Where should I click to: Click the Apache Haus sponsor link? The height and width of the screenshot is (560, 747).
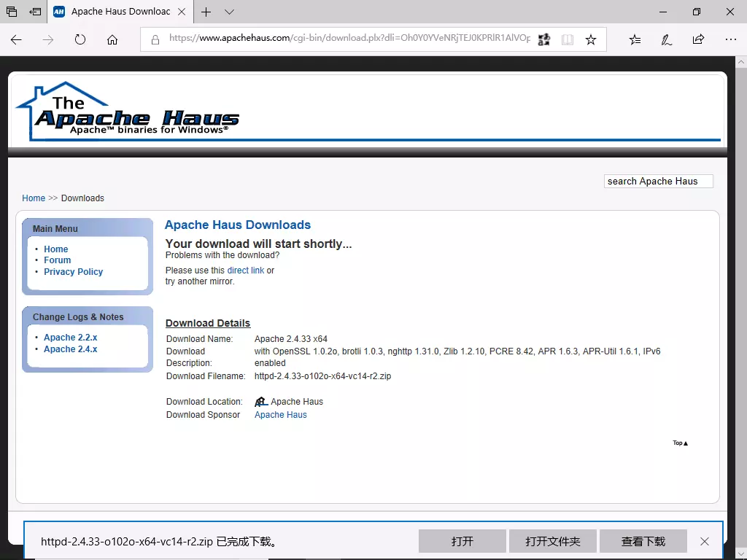tap(281, 415)
